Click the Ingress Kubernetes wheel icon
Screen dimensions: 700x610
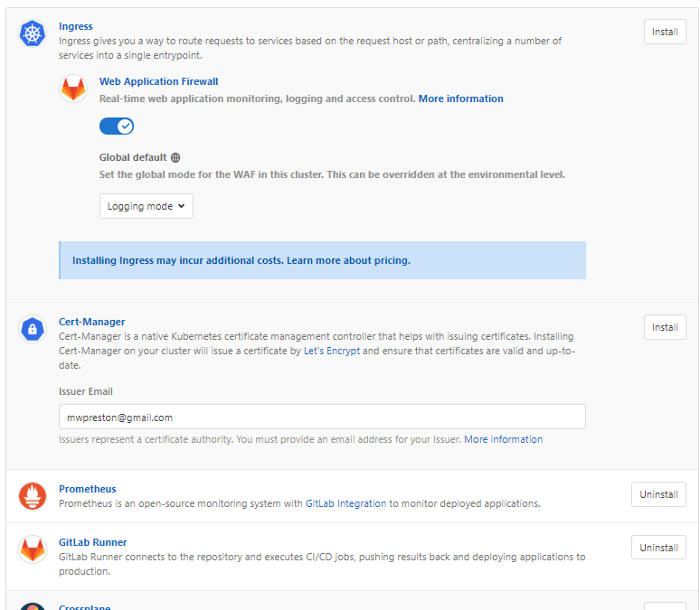[x=33, y=33]
